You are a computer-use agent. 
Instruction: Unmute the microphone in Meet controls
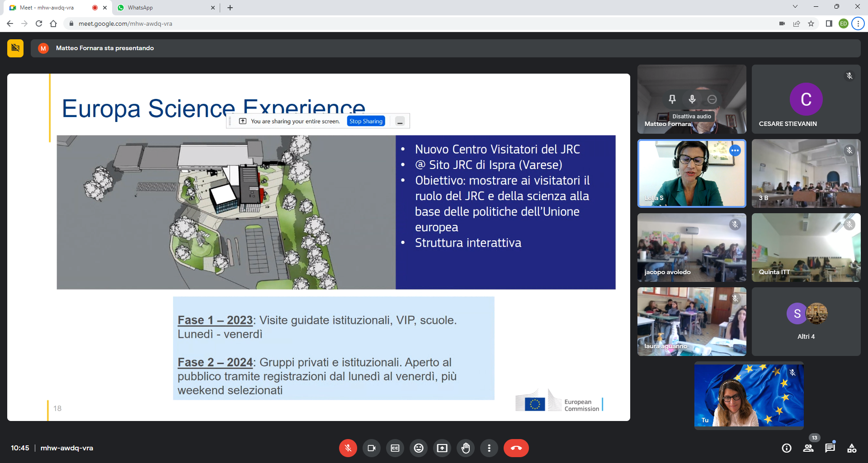(x=348, y=448)
